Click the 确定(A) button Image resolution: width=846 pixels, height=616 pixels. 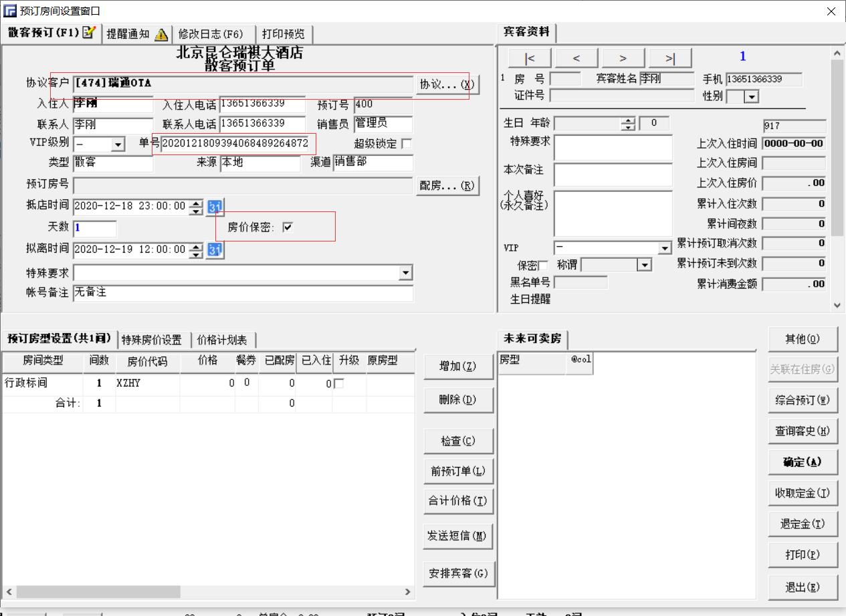coord(803,462)
